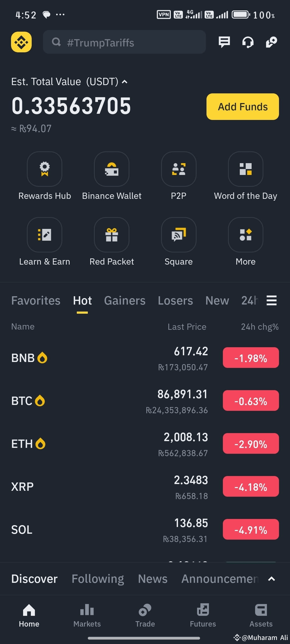Toggle balance visibility caret beside USDT
The image size is (290, 644).
coord(125,82)
